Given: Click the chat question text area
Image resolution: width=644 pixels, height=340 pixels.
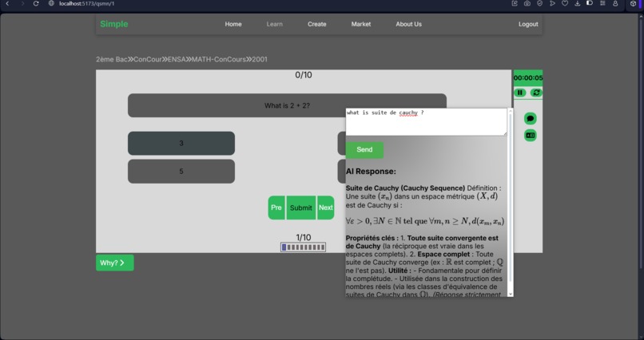Looking at the screenshot, I should pyautogui.click(x=427, y=122).
